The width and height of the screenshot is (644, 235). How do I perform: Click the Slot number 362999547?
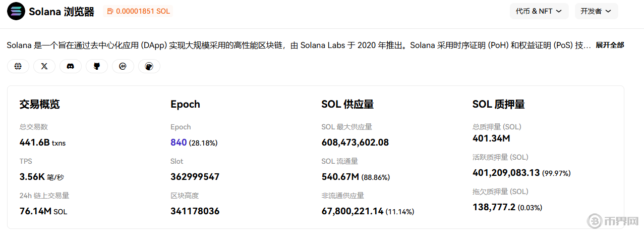(195, 177)
